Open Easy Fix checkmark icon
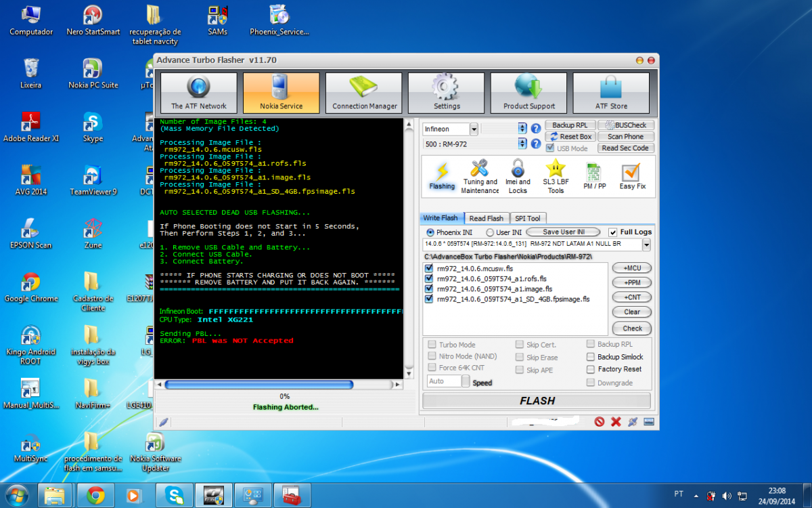Viewport: 812px width, 508px height. [x=632, y=176]
